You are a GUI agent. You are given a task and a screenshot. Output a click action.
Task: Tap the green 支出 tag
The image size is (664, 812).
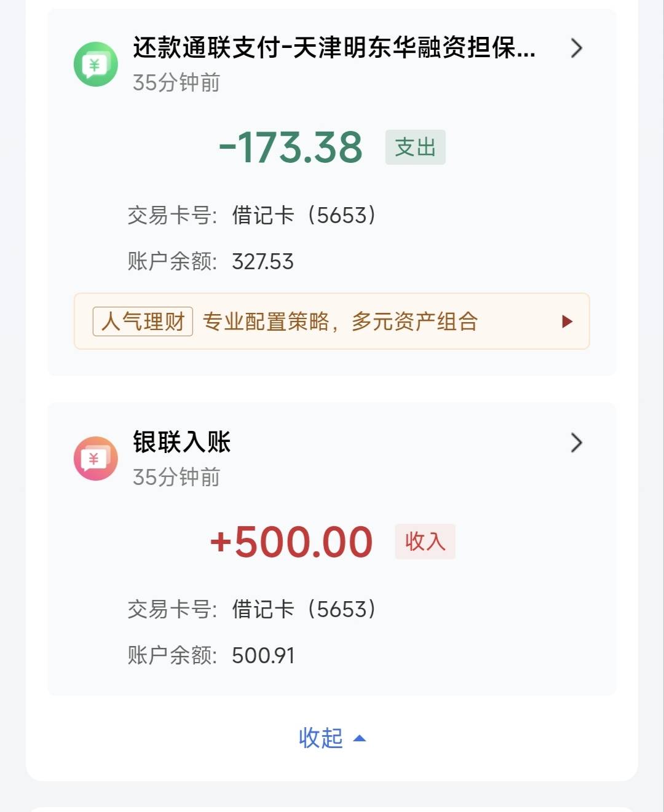click(x=415, y=148)
